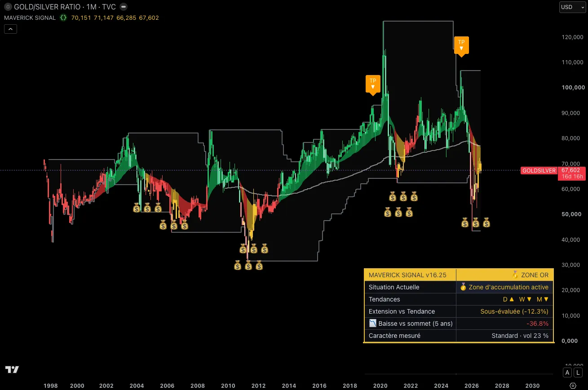Click the 70,151 open value in legend
Screen dimensions: 588x390
point(81,18)
